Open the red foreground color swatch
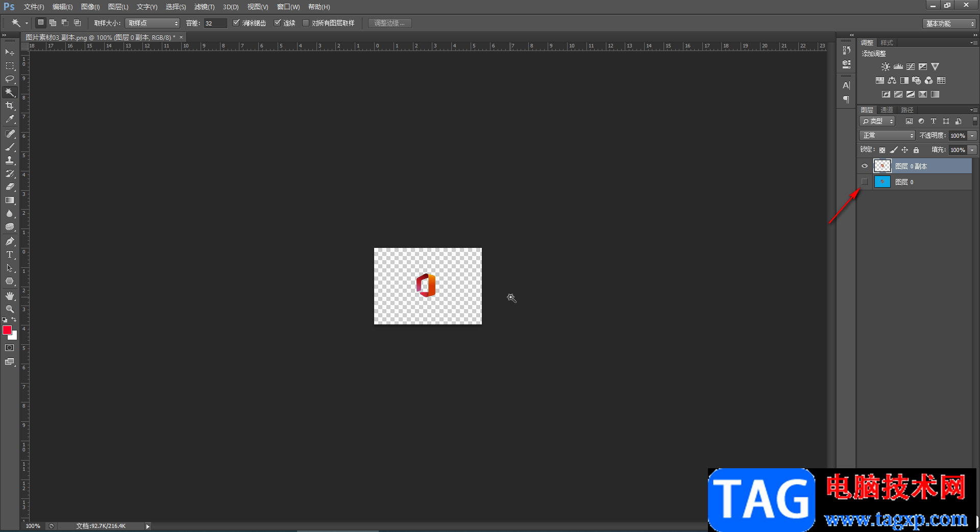Image resolution: width=980 pixels, height=532 pixels. coord(7,330)
